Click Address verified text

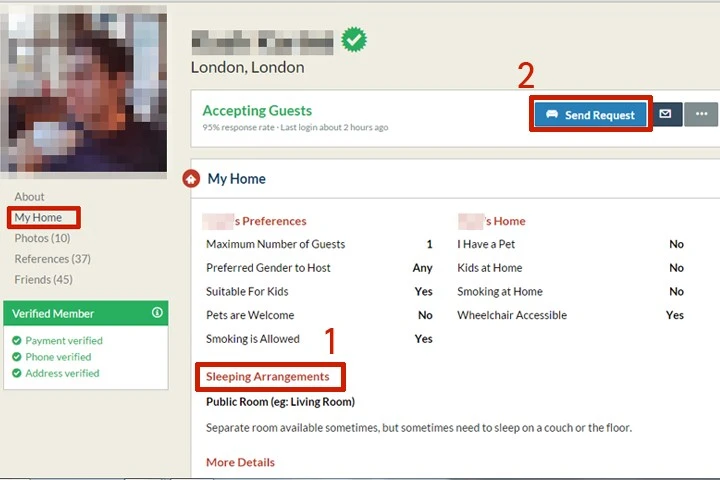click(62, 373)
